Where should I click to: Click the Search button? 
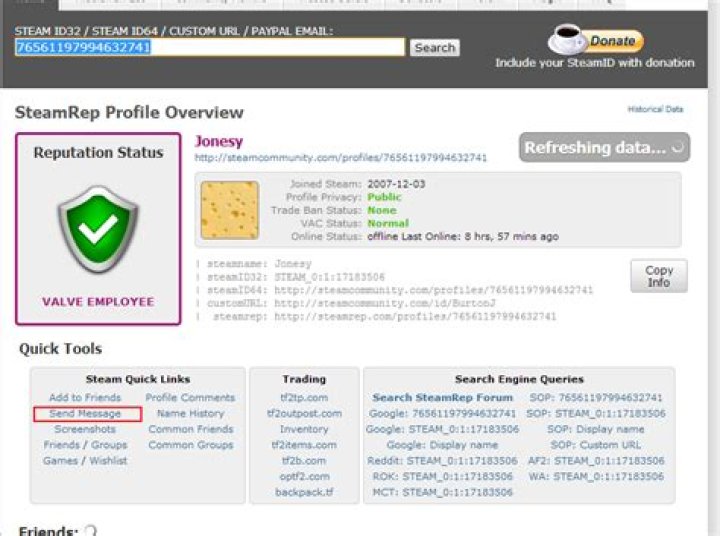(434, 48)
